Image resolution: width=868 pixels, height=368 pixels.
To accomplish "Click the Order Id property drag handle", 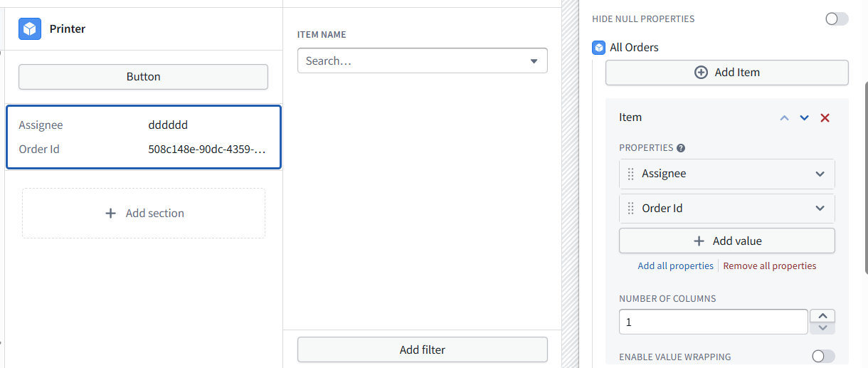I will coord(630,209).
